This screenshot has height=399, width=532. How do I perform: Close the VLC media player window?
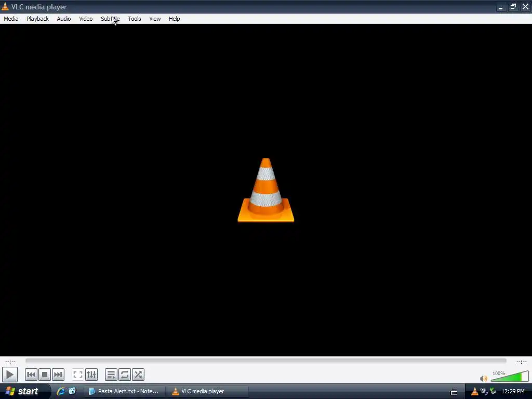526,7
